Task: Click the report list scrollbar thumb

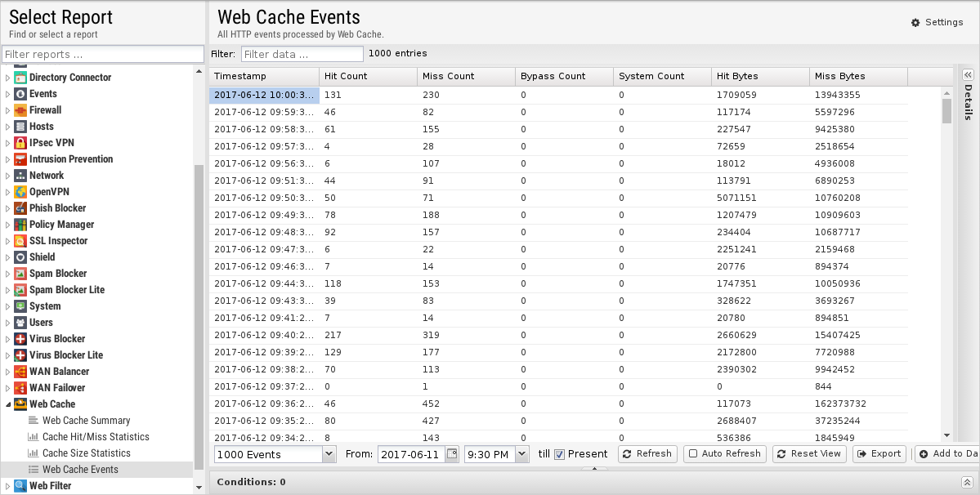Action: (x=199, y=316)
